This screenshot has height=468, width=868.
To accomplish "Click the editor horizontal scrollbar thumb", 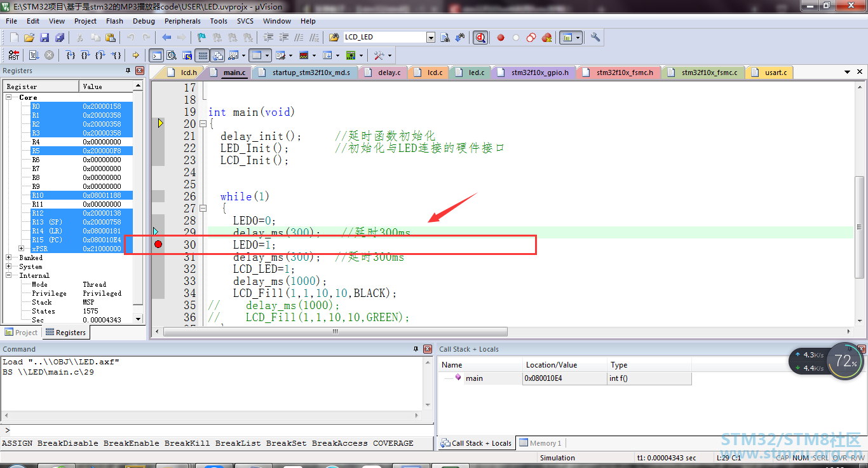I will tap(335, 332).
